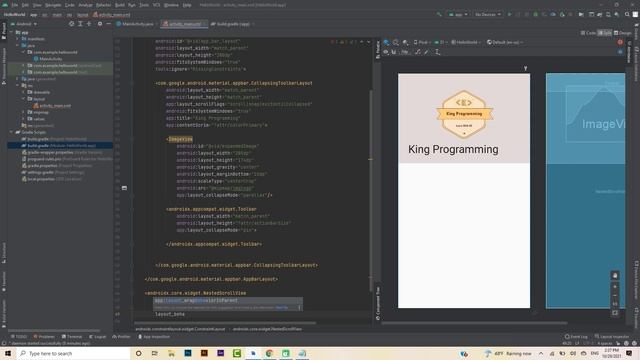Switch the editor to Split view
640x360 pixels.
(604, 33)
